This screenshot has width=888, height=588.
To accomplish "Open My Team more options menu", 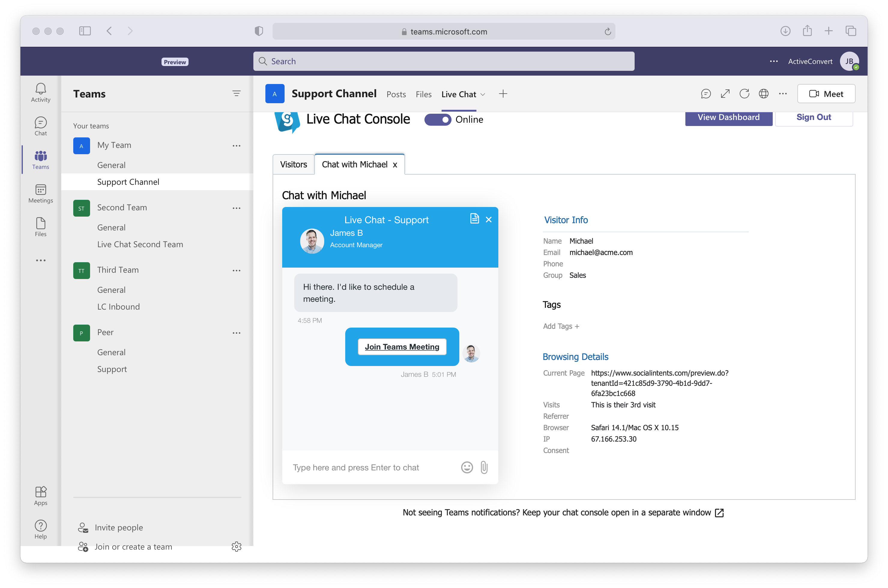I will (x=236, y=145).
